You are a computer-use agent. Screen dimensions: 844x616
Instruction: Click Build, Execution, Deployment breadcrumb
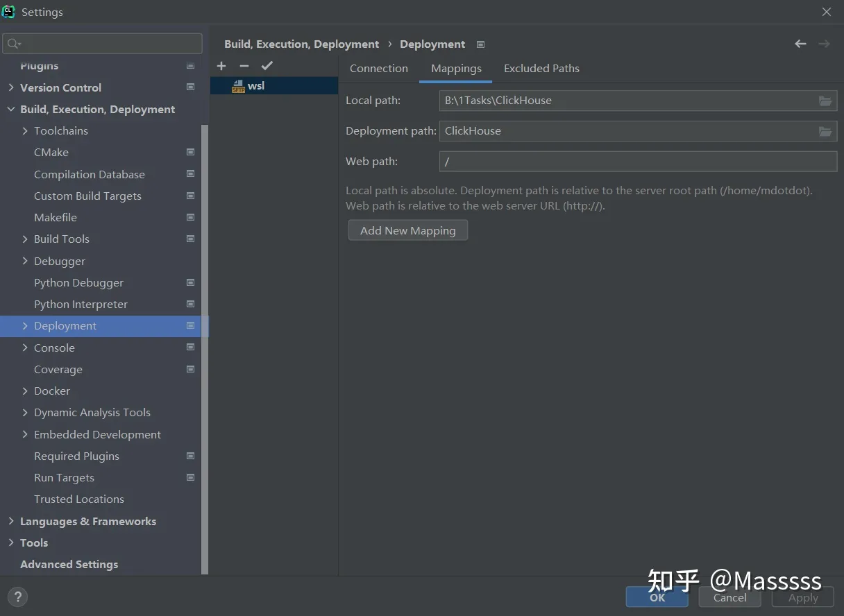(x=302, y=44)
